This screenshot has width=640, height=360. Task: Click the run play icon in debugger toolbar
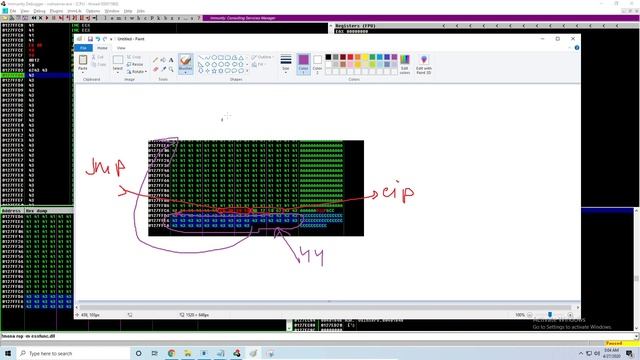47,18
